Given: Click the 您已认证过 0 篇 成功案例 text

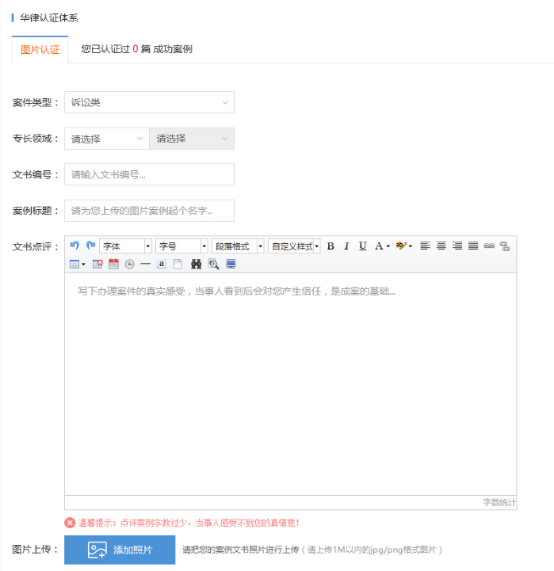Looking at the screenshot, I should point(137,49).
